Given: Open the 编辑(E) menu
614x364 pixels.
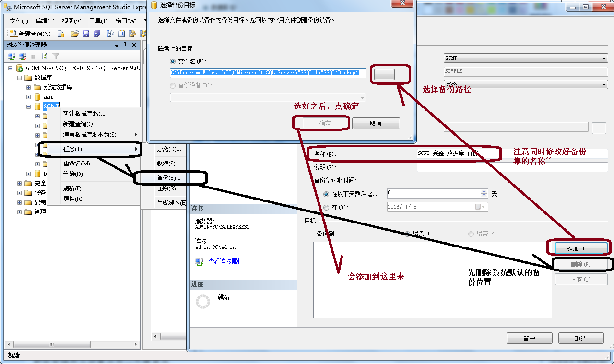Looking at the screenshot, I should [x=45, y=21].
